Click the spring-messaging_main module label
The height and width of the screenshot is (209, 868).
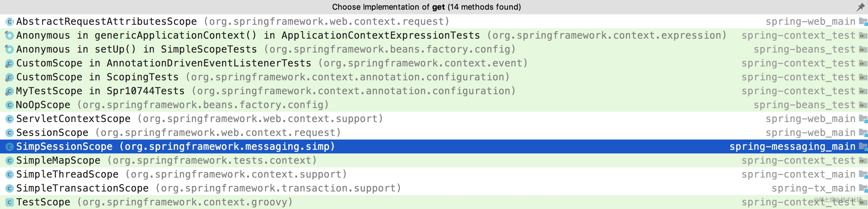[x=792, y=146]
